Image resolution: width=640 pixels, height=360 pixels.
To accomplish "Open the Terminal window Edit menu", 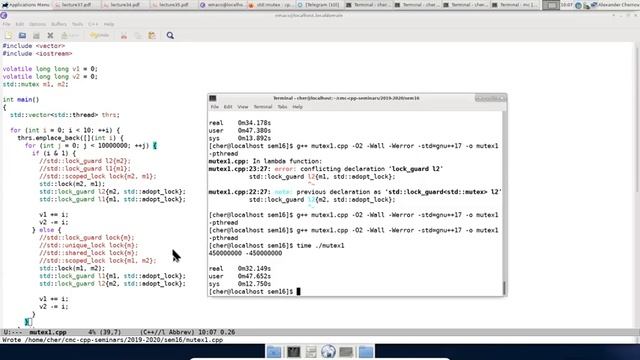I will [x=228, y=107].
